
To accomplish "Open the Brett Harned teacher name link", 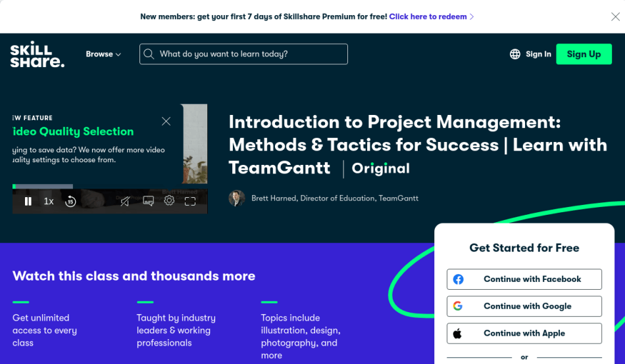I will [x=335, y=198].
